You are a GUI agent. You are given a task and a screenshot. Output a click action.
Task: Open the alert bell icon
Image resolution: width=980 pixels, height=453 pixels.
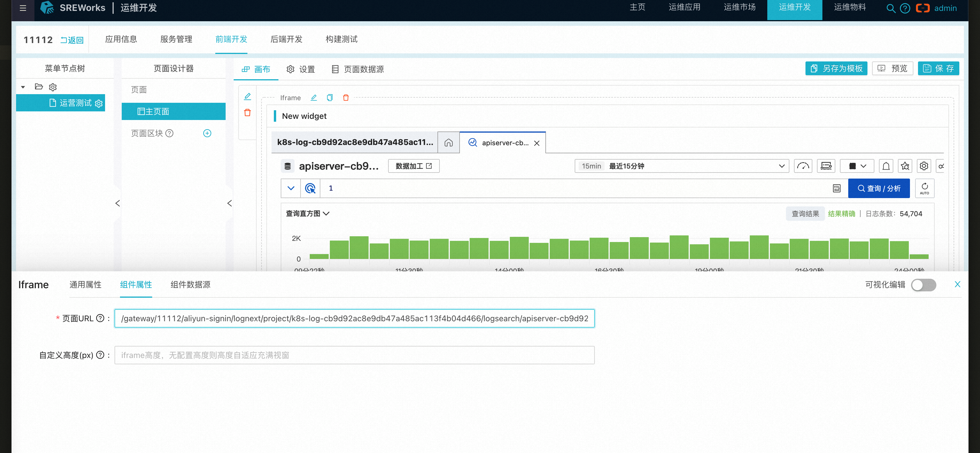pos(886,166)
